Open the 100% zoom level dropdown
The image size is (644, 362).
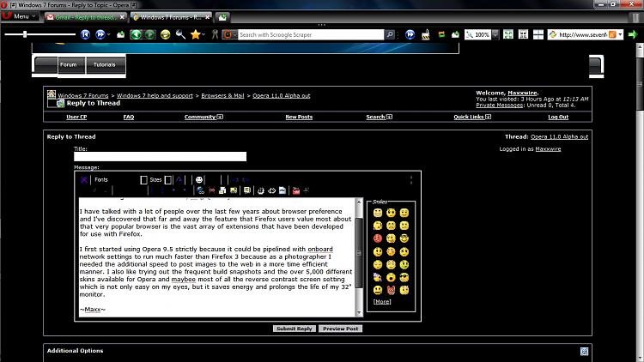(495, 35)
